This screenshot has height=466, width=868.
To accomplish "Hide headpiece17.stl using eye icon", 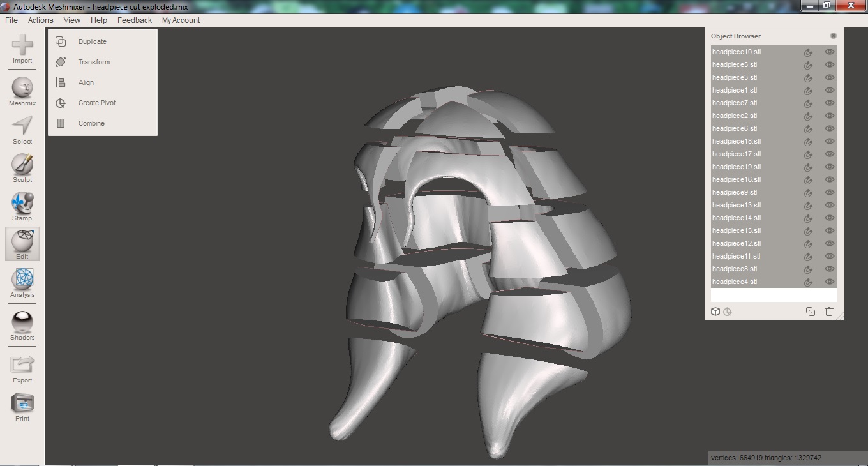I will click(830, 154).
